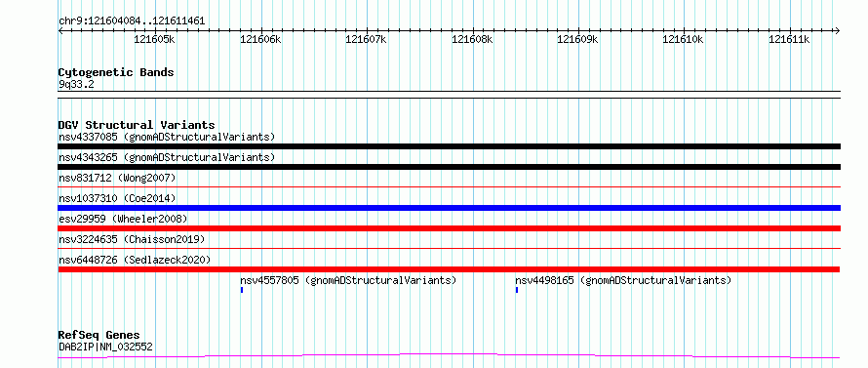Click the 121608k ruler tick label
This screenshot has width=868, height=368.
[472, 39]
